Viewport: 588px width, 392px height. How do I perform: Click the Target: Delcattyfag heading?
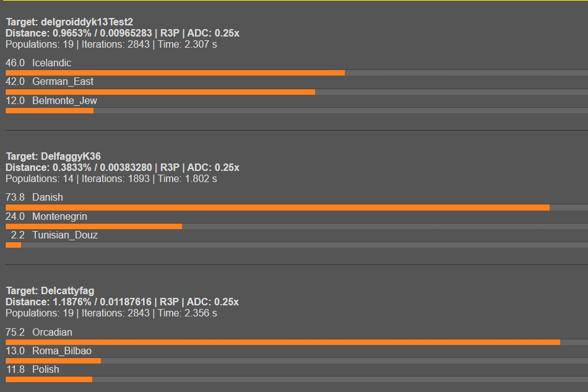pos(50,291)
